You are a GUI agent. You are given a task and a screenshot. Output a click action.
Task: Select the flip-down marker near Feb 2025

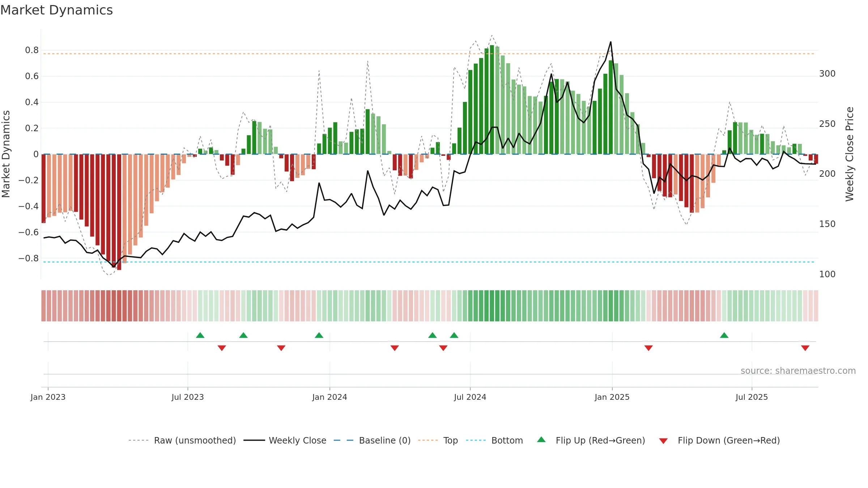tap(648, 348)
